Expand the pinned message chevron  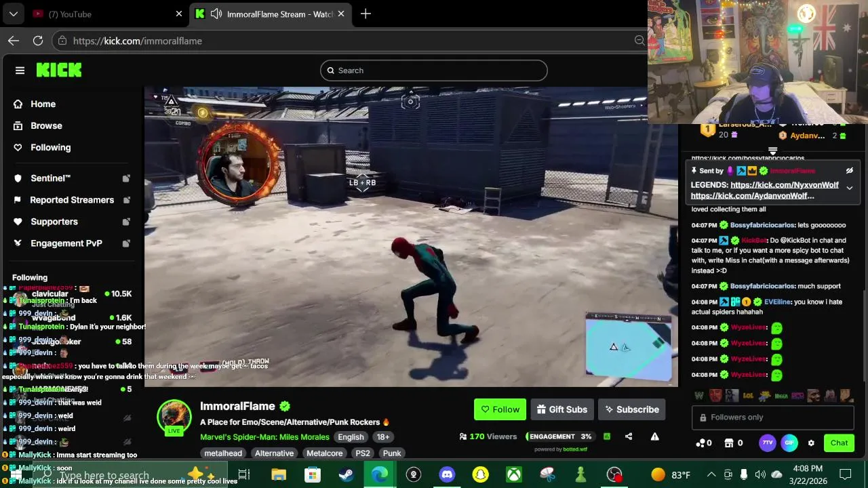coord(849,188)
